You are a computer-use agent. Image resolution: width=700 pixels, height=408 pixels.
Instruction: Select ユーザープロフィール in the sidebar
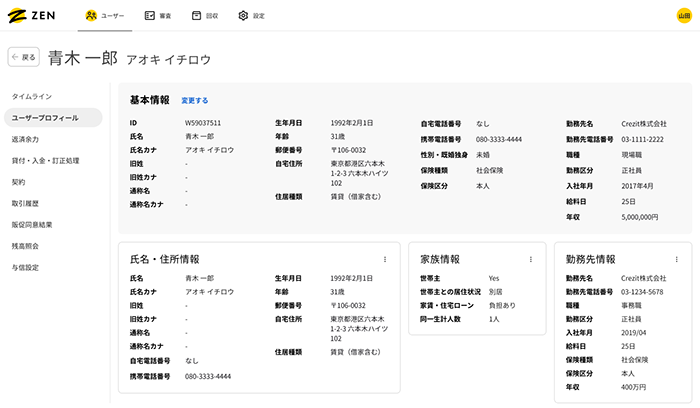pos(44,118)
